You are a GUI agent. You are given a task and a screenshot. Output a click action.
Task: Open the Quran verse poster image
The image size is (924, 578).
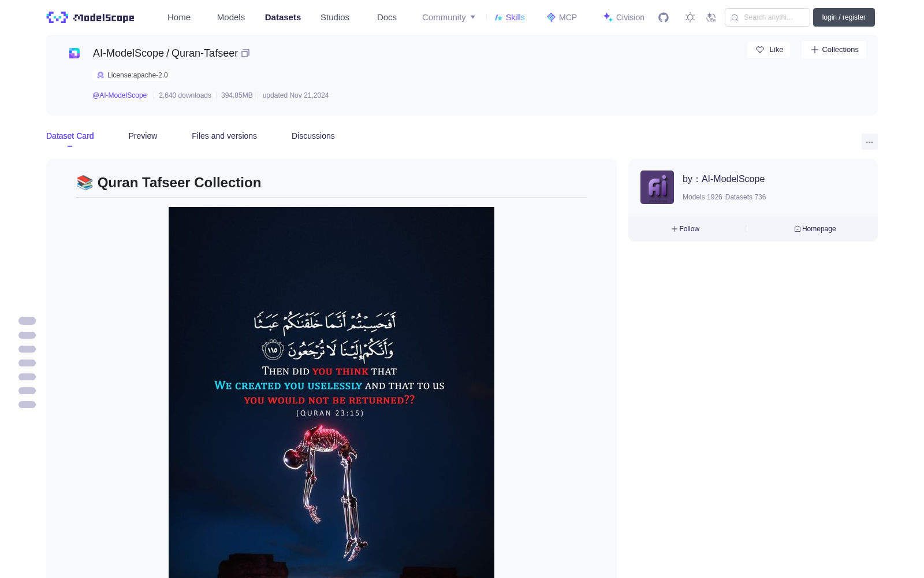[331, 392]
